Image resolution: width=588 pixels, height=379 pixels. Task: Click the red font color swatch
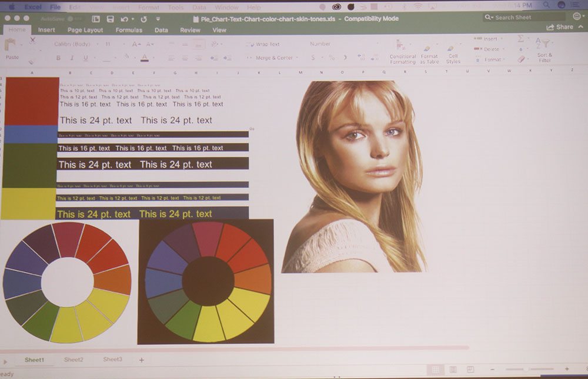144,58
